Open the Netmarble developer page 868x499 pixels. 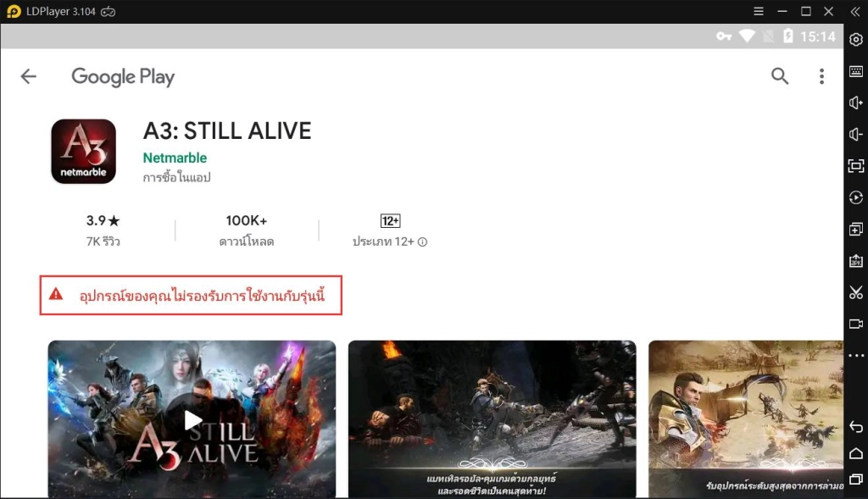pos(175,158)
